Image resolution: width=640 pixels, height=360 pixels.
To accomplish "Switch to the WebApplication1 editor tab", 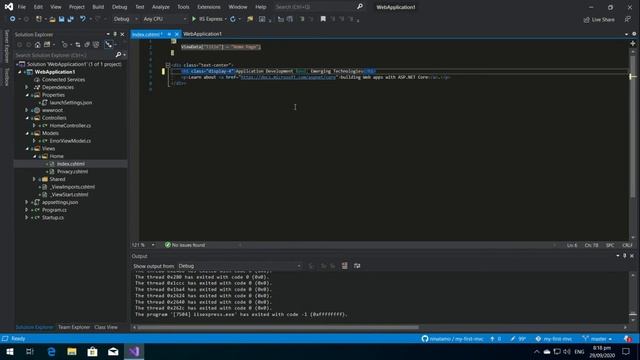I will [202, 34].
